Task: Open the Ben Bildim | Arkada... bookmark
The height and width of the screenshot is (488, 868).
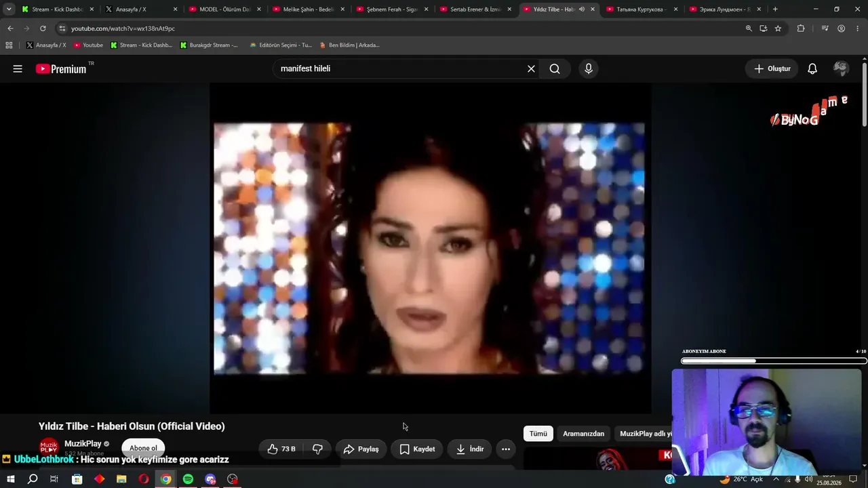Action: pos(349,45)
